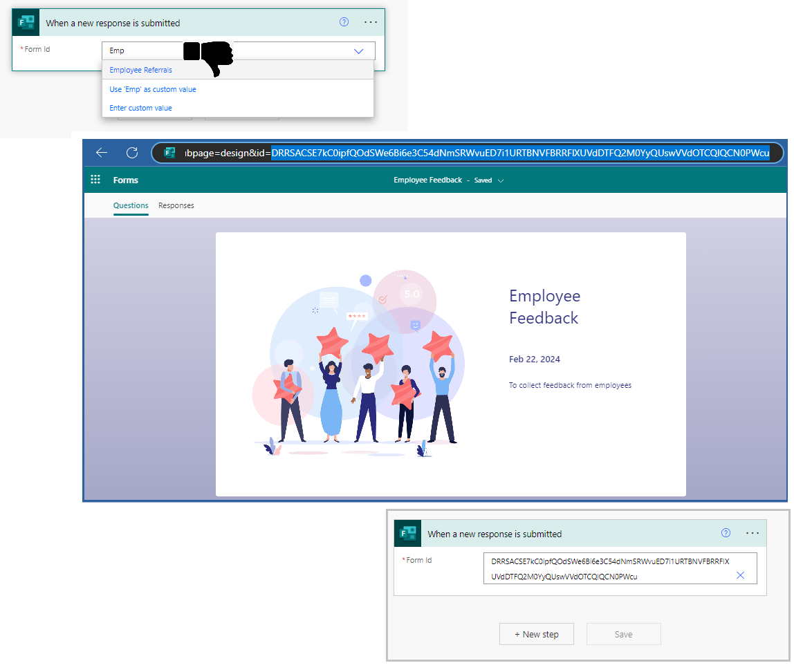The width and height of the screenshot is (794, 672).
Task: Select Employee Referrals from the dropdown list
Action: point(141,70)
